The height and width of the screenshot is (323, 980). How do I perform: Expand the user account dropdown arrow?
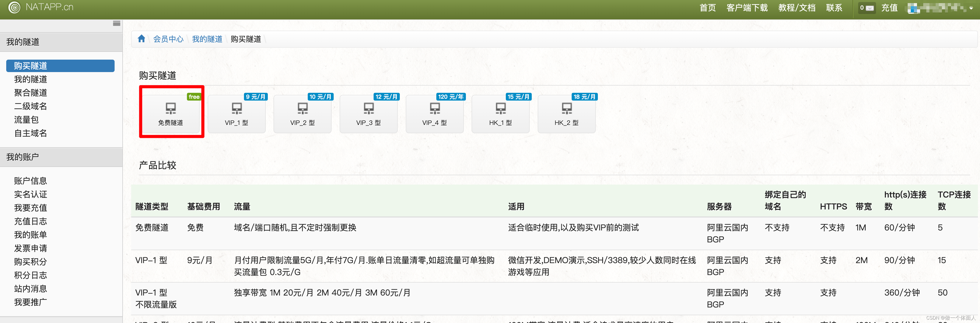[971, 8]
